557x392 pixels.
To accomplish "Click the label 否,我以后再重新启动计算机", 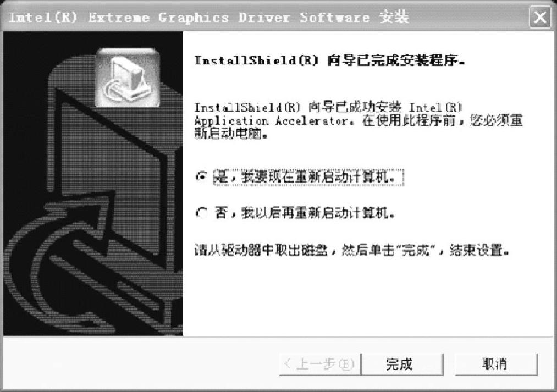I will pyautogui.click(x=305, y=213).
